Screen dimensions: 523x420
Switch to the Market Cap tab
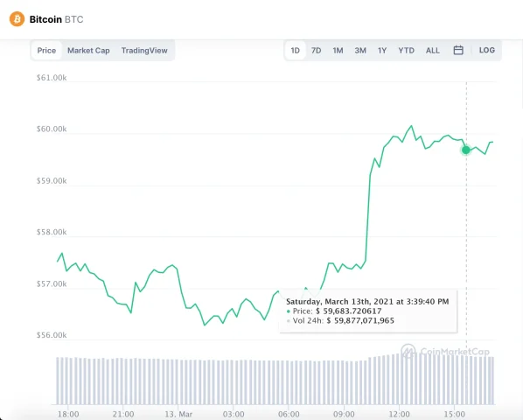pos(88,51)
